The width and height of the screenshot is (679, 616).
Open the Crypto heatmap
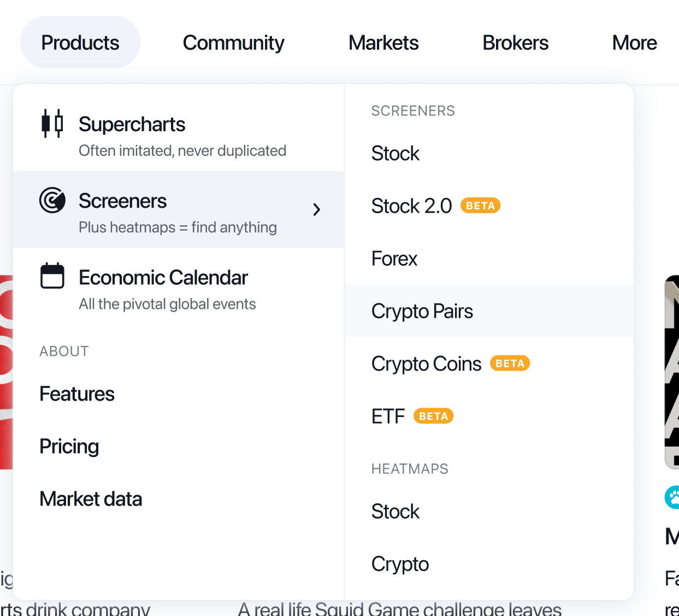coord(400,564)
